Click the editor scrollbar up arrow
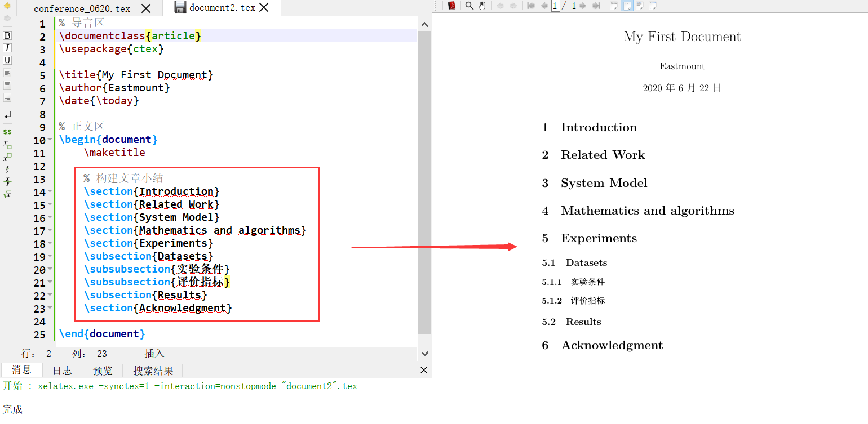The image size is (868, 424). pos(424,24)
